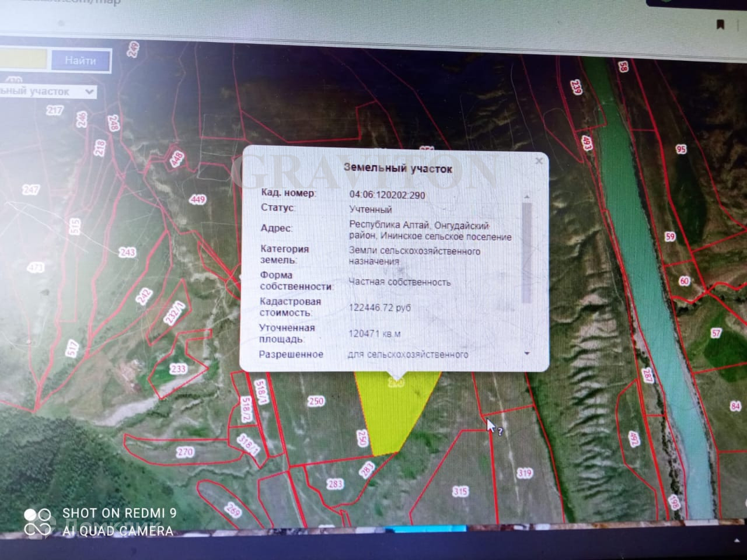The height and width of the screenshot is (560, 747).
Task: Click parcel label 517 on the map
Action: tap(72, 349)
